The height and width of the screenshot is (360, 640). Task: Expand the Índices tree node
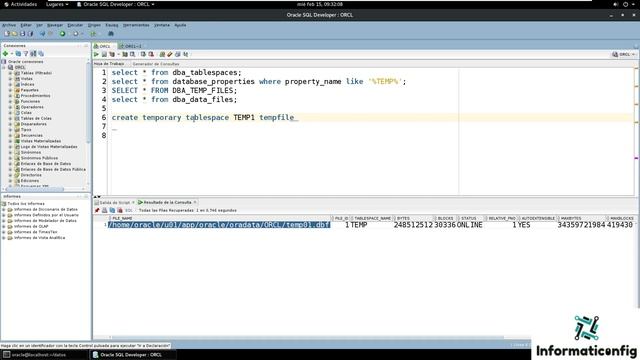tap(11, 84)
